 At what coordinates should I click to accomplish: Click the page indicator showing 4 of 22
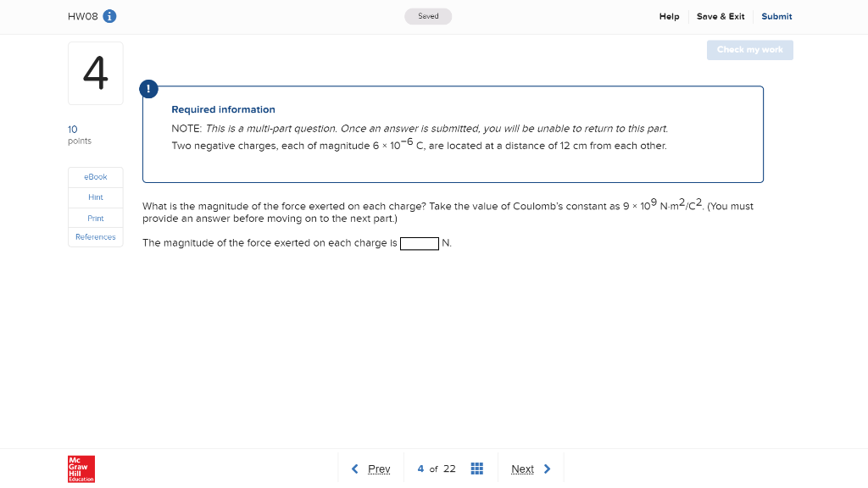tap(437, 468)
